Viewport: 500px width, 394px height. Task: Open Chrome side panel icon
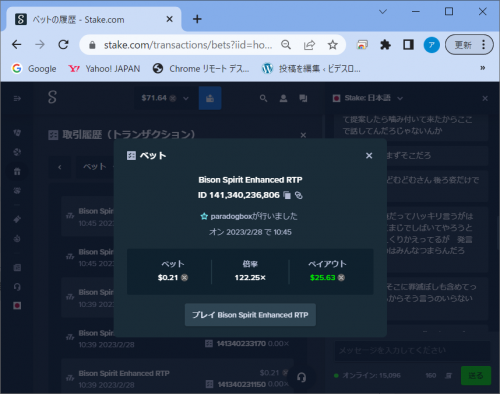click(x=408, y=45)
